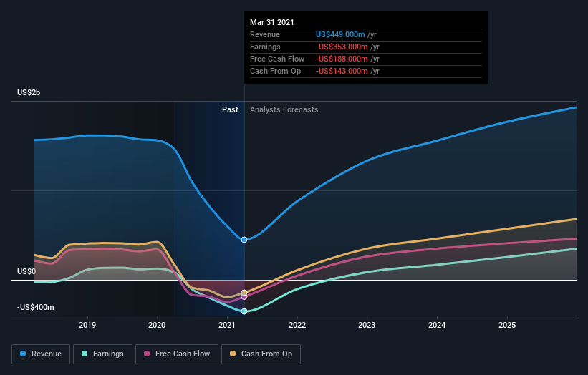Toggle the Revenue legend series
Screen dimensions: 588x375
(x=41, y=354)
